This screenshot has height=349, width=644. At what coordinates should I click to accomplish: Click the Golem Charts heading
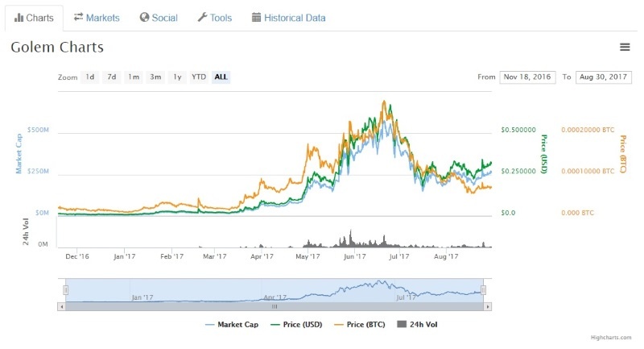pos(57,48)
